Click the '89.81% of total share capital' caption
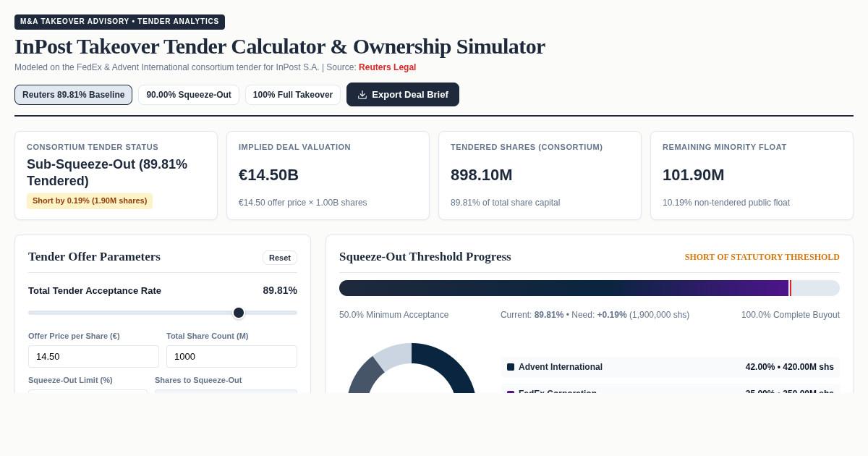The height and width of the screenshot is (456, 868). [x=506, y=203]
